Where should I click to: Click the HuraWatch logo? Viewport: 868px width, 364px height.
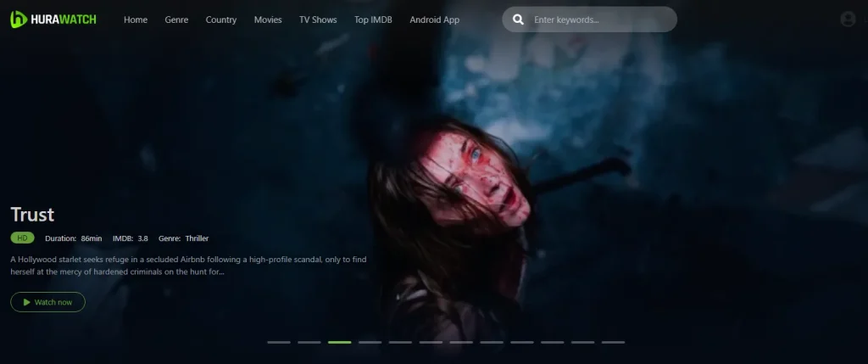coord(53,19)
